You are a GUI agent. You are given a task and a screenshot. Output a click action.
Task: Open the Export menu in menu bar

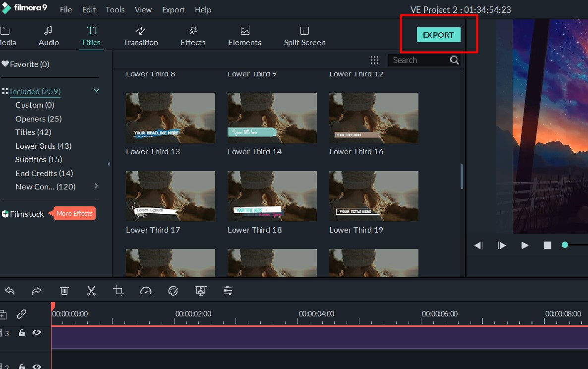coord(173,9)
